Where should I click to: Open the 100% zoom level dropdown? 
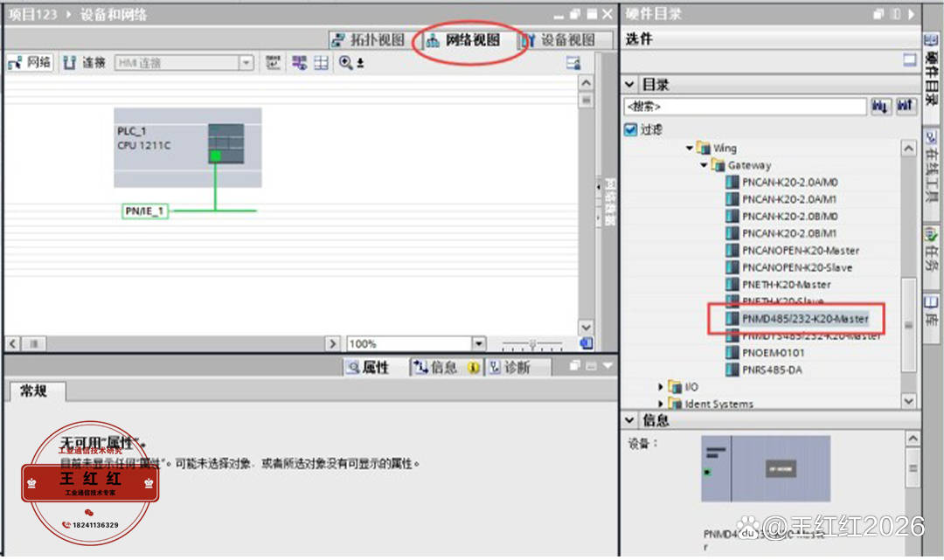pyautogui.click(x=479, y=343)
